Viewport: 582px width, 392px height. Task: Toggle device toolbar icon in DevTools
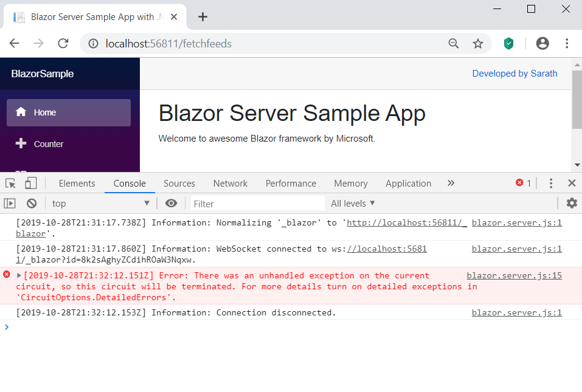pos(31,183)
